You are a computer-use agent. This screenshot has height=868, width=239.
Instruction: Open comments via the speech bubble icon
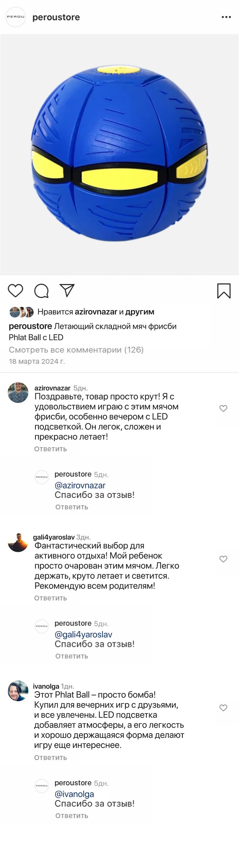[41, 291]
